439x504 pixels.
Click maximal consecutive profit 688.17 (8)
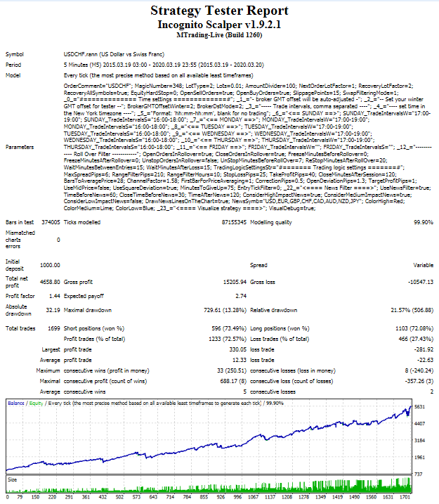233,381
